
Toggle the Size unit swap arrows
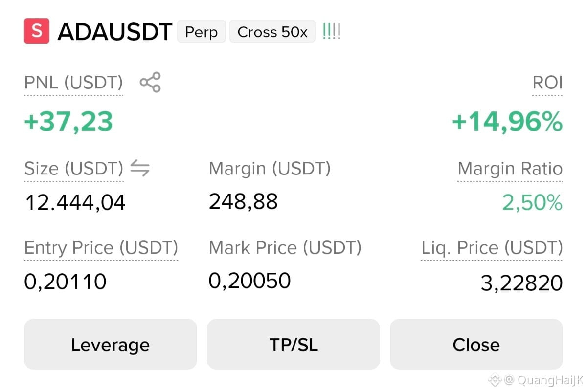click(x=140, y=169)
